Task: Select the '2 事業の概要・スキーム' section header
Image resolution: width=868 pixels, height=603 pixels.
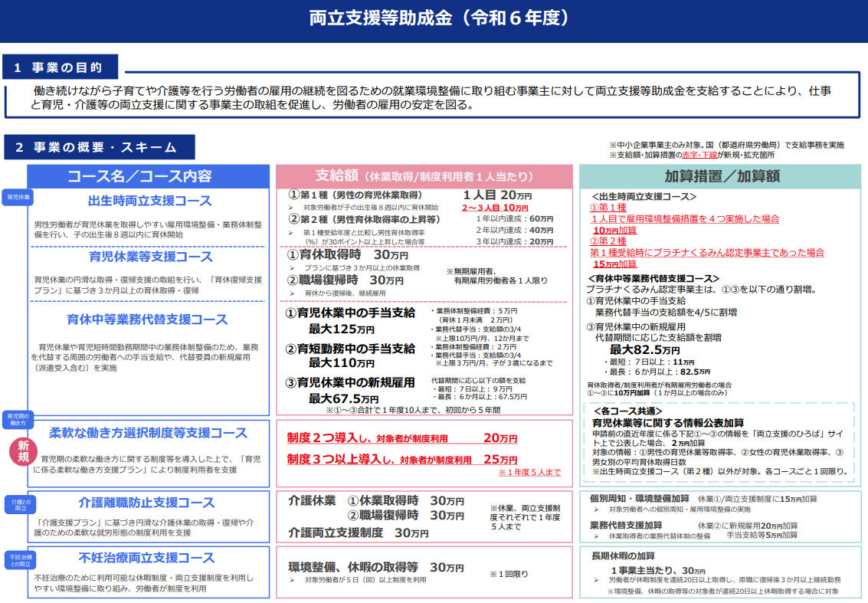Action: pyautogui.click(x=99, y=147)
